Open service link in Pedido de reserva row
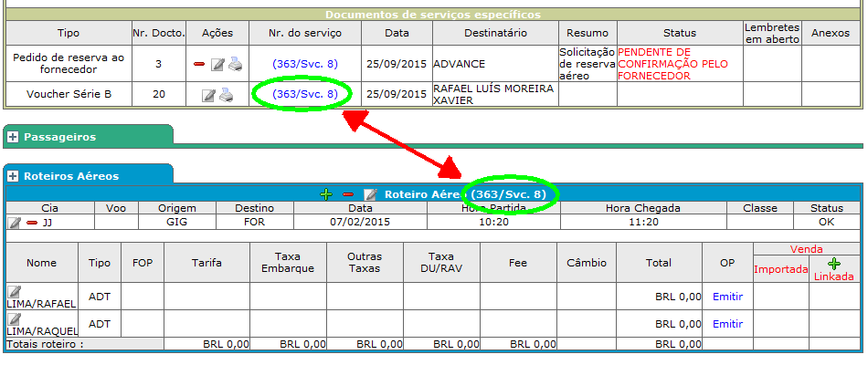 (x=305, y=64)
